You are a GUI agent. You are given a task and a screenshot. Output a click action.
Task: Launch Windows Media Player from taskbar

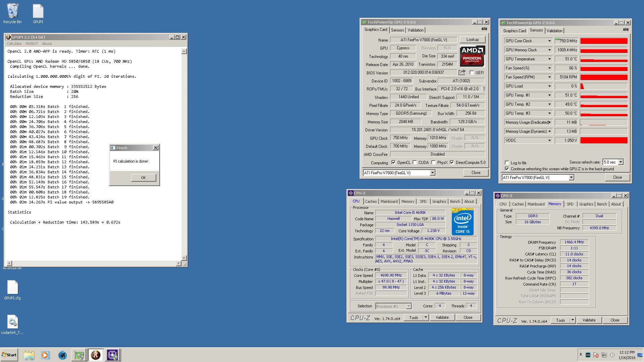pos(45,355)
